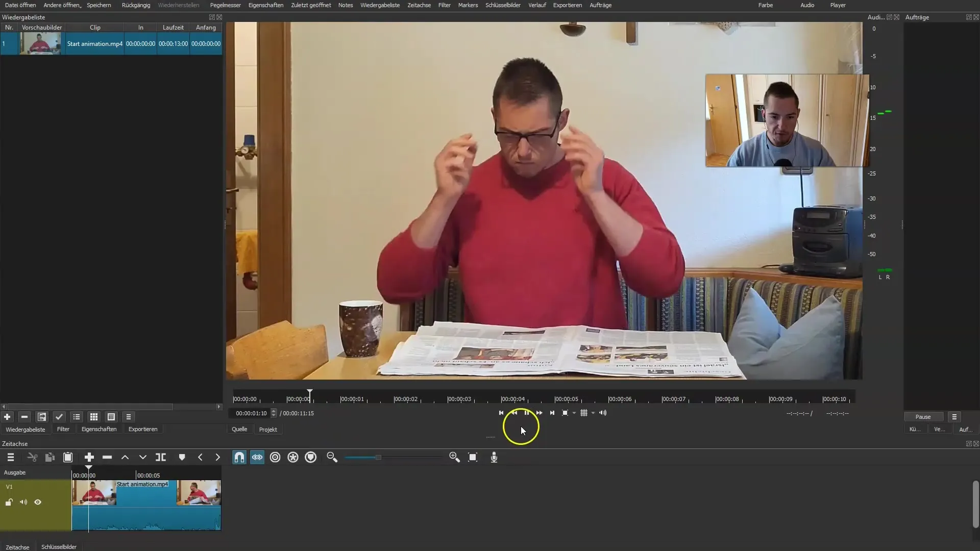980x551 pixels.
Task: Click the timecode spinner arrows
Action: pos(274,413)
